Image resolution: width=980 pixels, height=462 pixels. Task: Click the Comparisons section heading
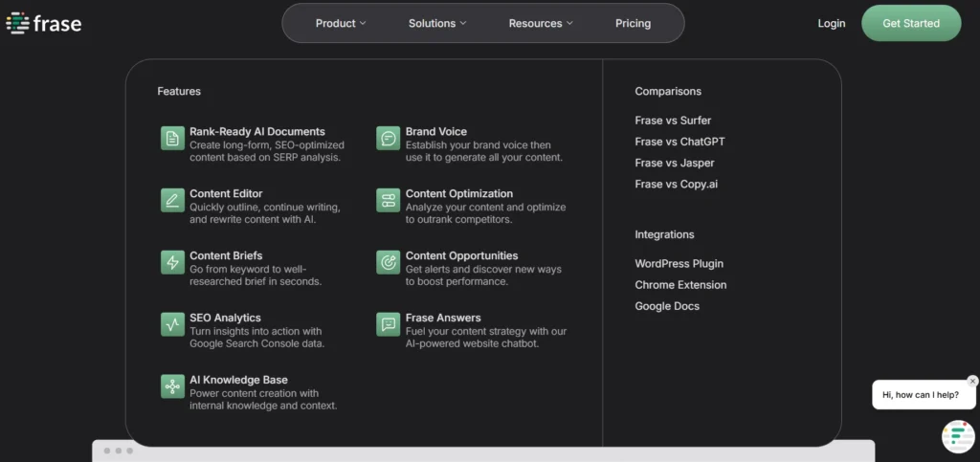(668, 91)
